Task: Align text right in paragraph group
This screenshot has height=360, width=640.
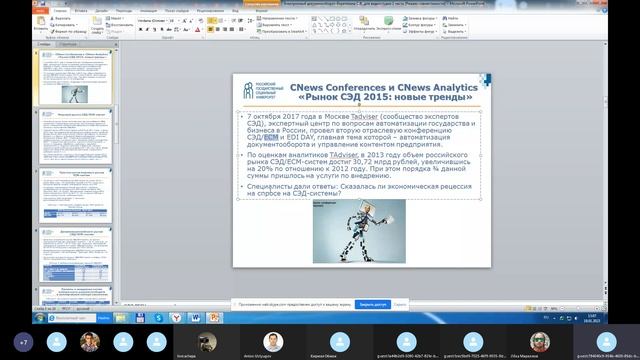Action: click(224, 29)
